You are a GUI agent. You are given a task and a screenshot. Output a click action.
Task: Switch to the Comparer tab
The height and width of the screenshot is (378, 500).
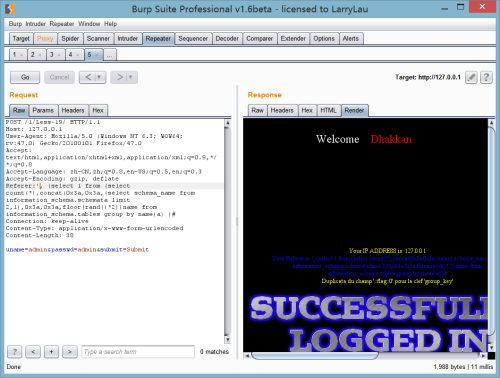click(x=259, y=39)
